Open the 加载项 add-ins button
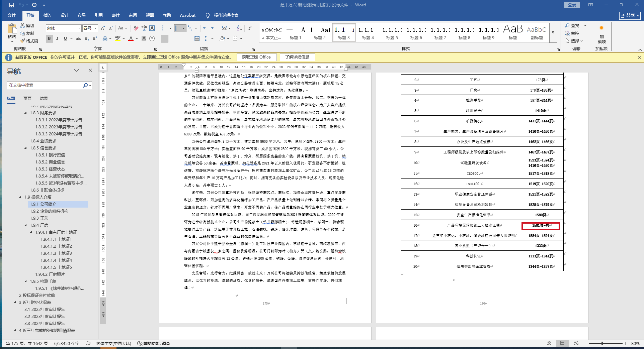644x349 pixels. tap(601, 34)
